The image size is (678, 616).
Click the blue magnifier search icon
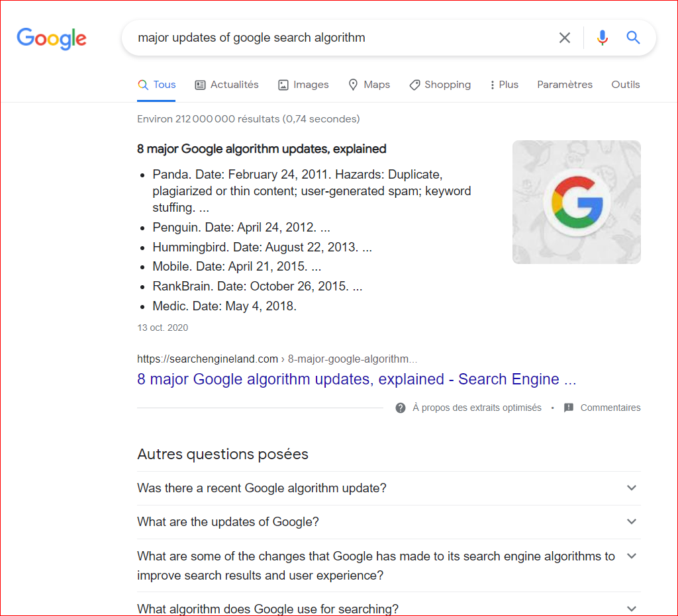(634, 38)
